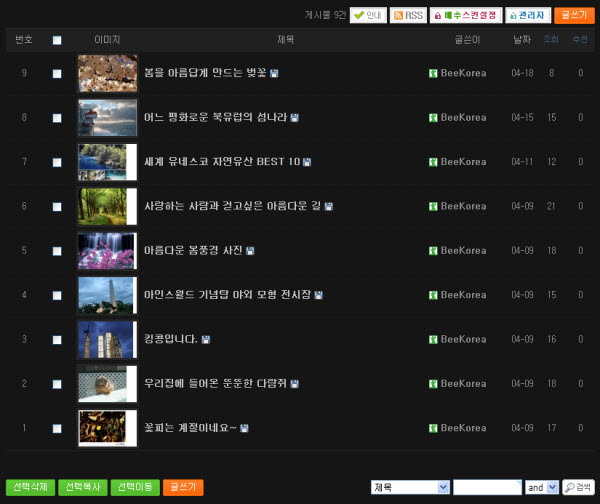This screenshot has height=504, width=600.
Task: Open post 꽃피는 계절이네요~
Action: point(191,428)
